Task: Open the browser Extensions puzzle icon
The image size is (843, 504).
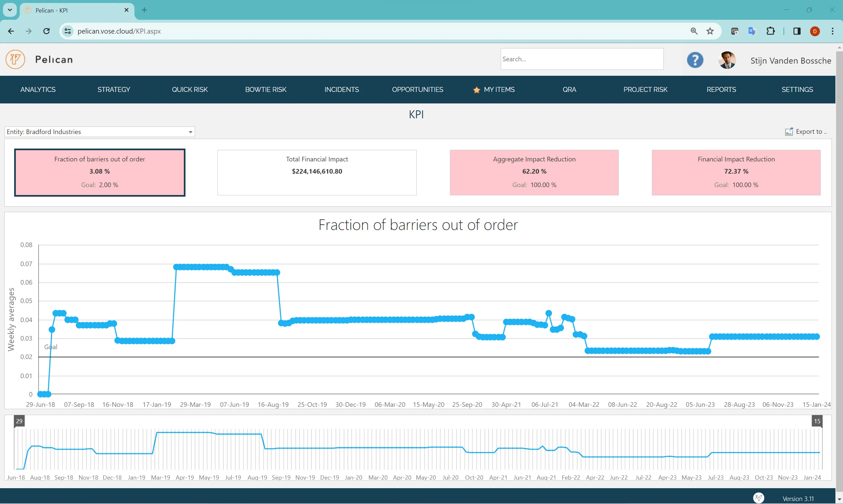Action: tap(771, 31)
